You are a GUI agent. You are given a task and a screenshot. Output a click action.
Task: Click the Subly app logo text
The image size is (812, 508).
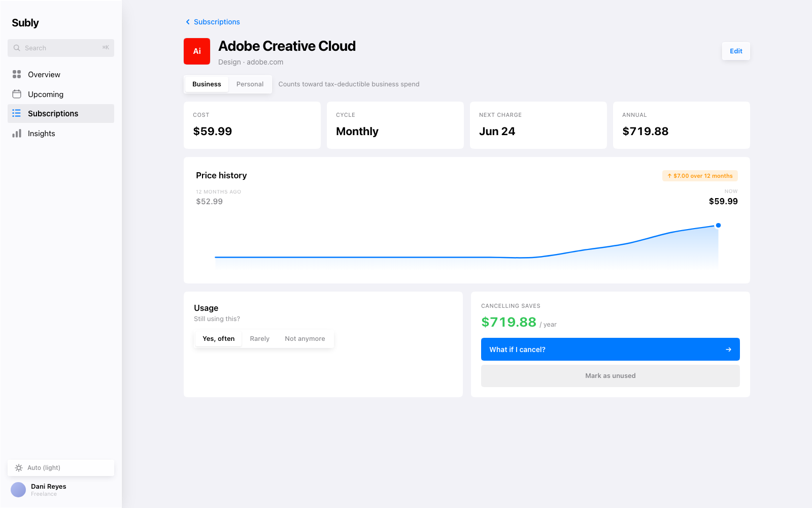25,23
